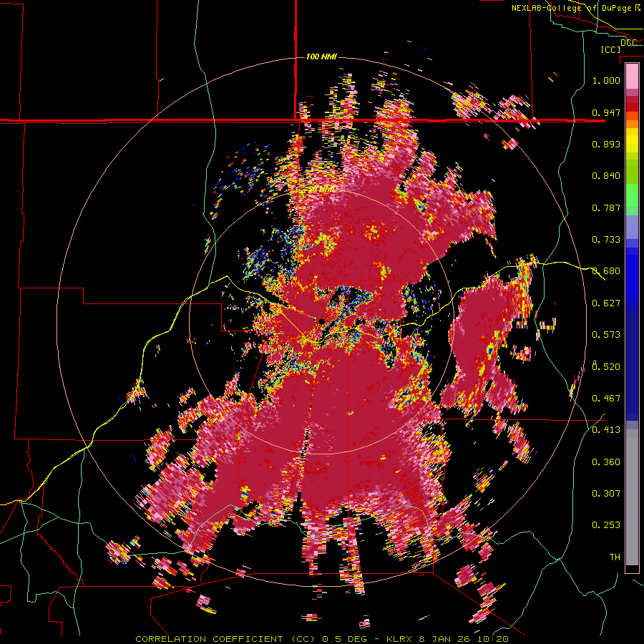Pick the lavender segment of color bar
This screenshot has width=644, height=644.
point(632,227)
